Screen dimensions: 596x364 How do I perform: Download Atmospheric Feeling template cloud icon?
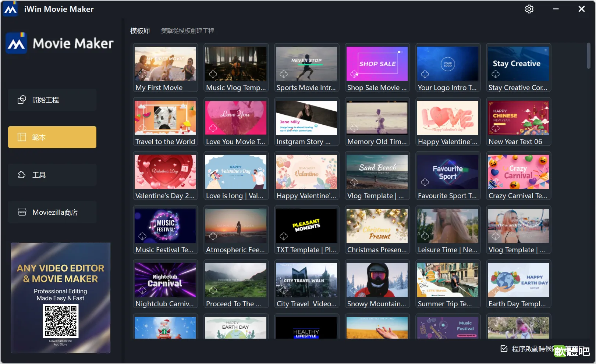213,236
